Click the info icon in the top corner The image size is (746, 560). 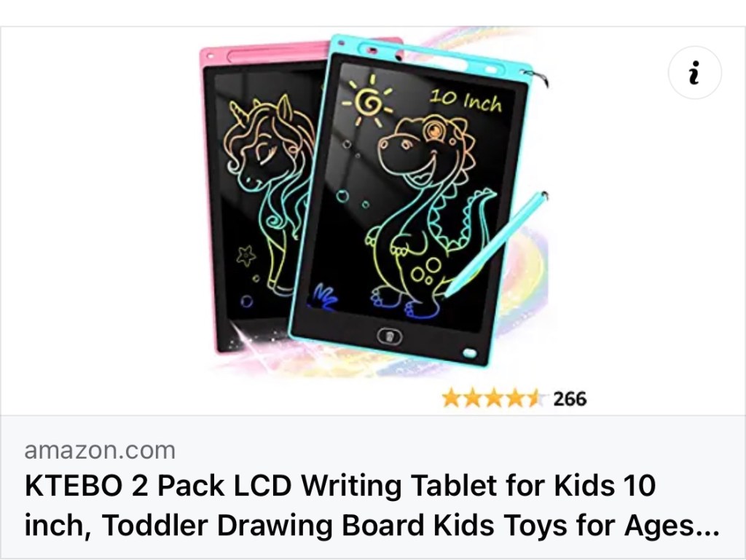pos(694,72)
